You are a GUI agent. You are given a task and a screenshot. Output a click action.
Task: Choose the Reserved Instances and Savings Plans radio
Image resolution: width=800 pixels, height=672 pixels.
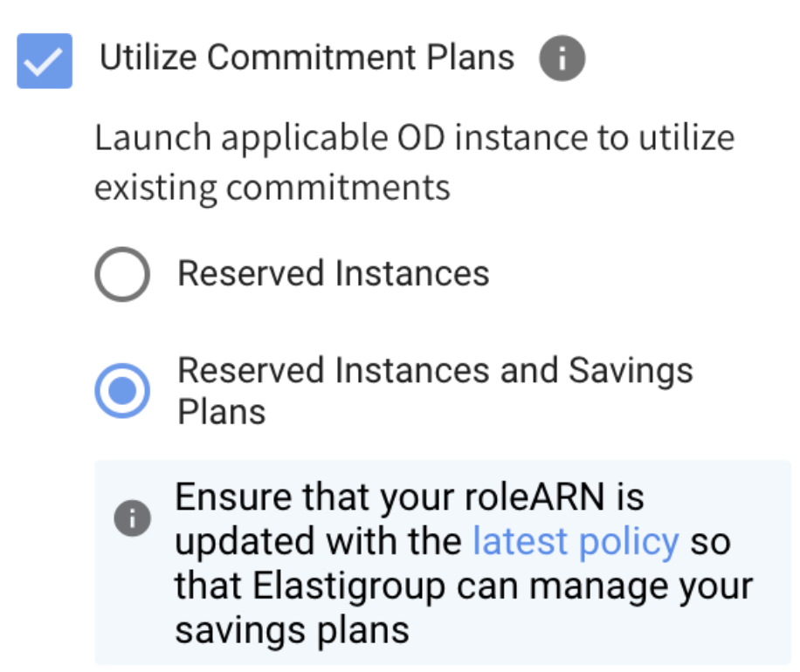point(121,391)
